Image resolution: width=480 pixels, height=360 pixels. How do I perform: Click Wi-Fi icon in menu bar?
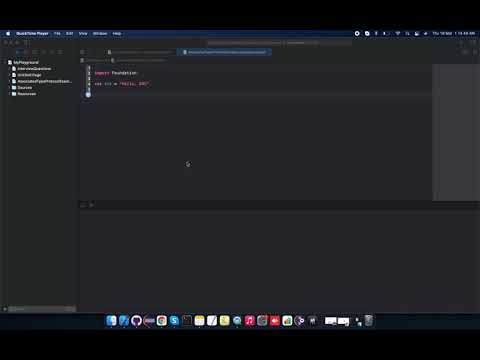point(398,34)
